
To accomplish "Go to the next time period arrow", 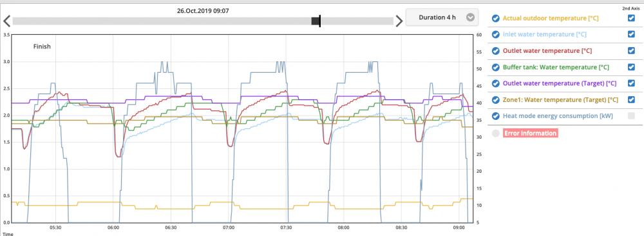I will click(399, 21).
